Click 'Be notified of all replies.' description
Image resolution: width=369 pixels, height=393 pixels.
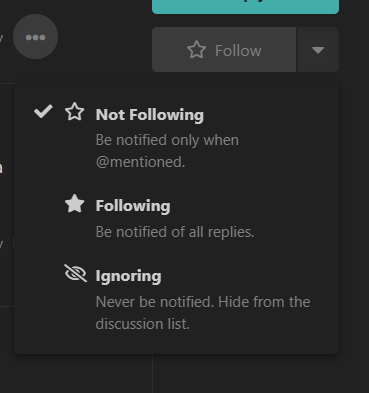175,232
